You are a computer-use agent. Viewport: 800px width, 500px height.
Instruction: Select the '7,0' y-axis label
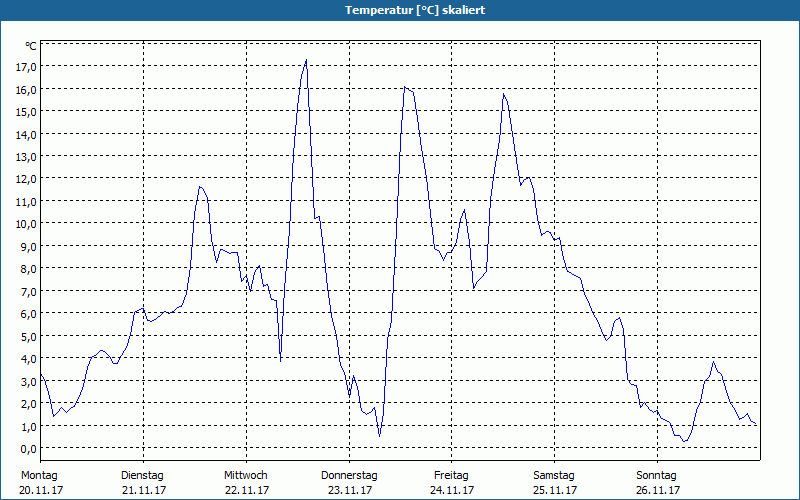28,291
